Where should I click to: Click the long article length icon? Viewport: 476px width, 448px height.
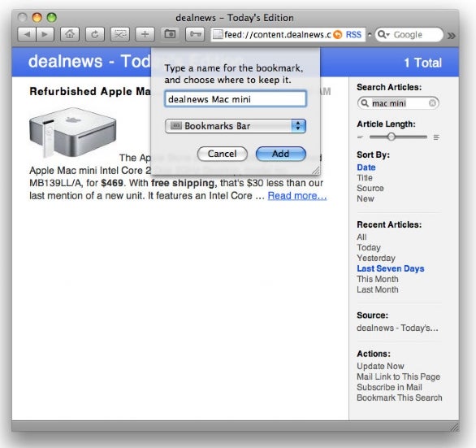pyautogui.click(x=436, y=137)
